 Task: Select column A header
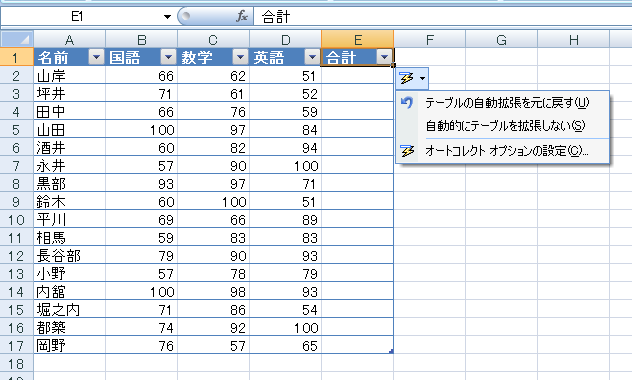[x=69, y=39]
